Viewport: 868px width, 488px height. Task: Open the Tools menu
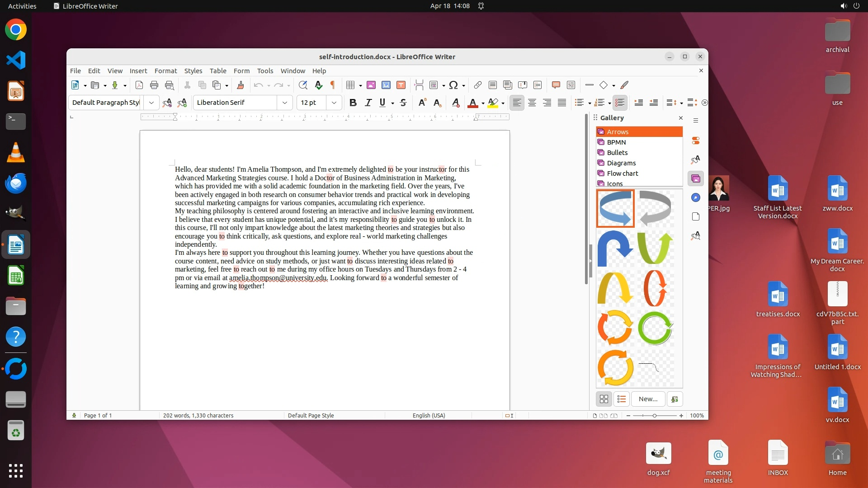pos(265,71)
